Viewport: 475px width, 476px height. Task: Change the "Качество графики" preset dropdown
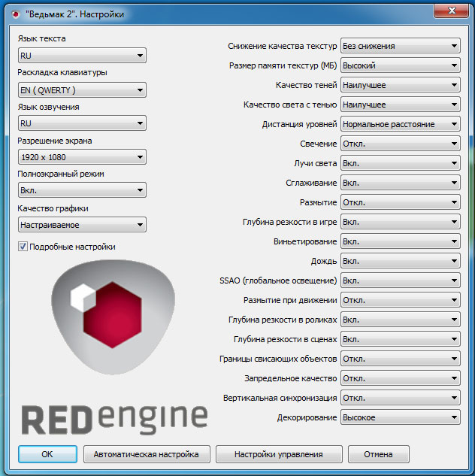click(82, 224)
